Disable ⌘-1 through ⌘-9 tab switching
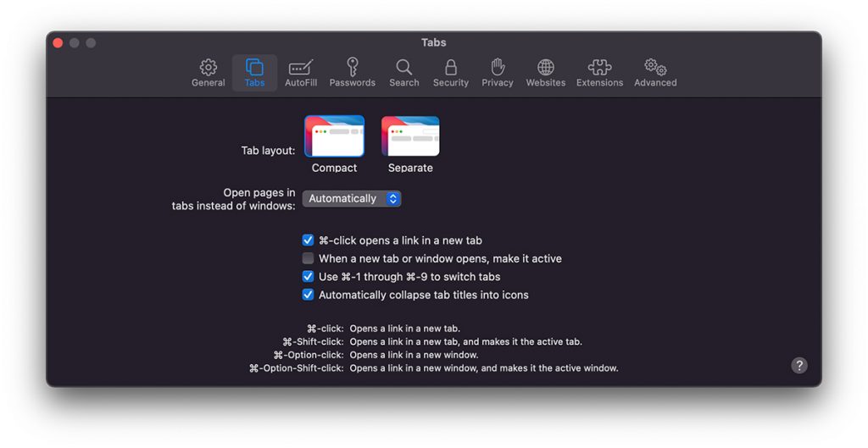This screenshot has width=868, height=448. [x=309, y=277]
